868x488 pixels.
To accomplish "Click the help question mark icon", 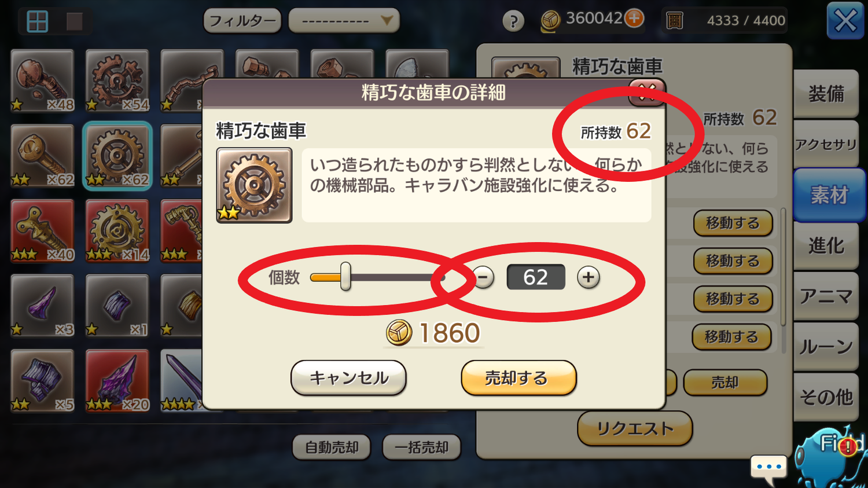I will tap(513, 21).
